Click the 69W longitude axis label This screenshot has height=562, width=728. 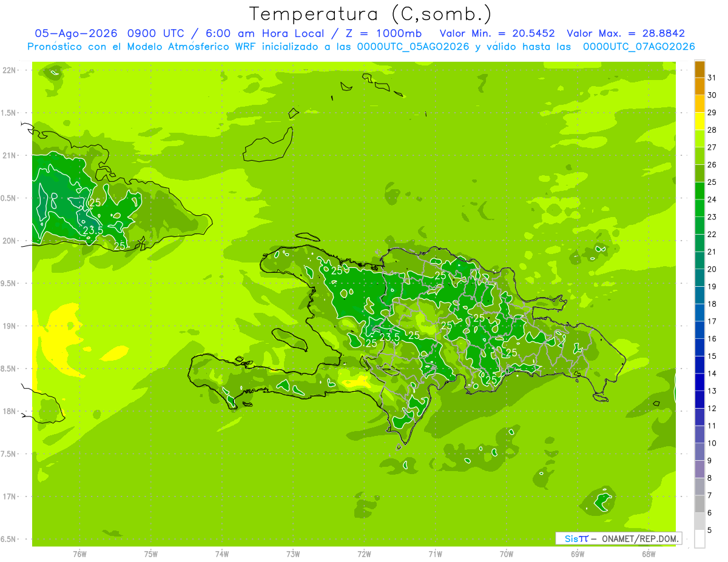578,554
